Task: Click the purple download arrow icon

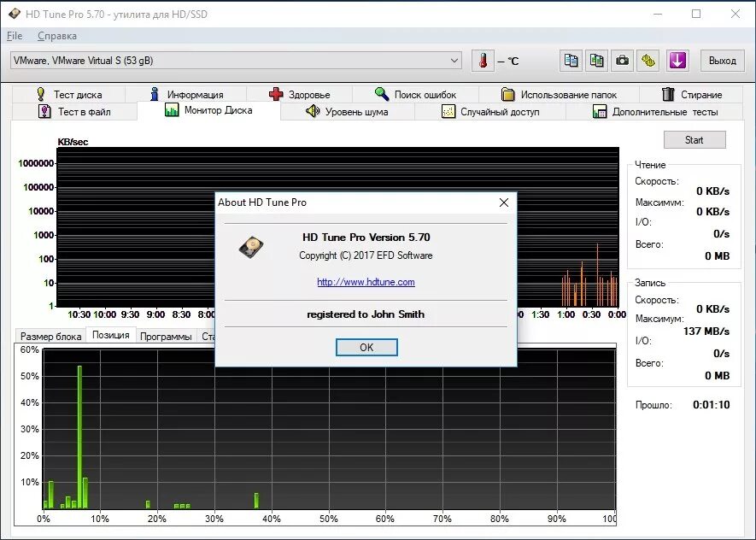Action: [x=677, y=61]
